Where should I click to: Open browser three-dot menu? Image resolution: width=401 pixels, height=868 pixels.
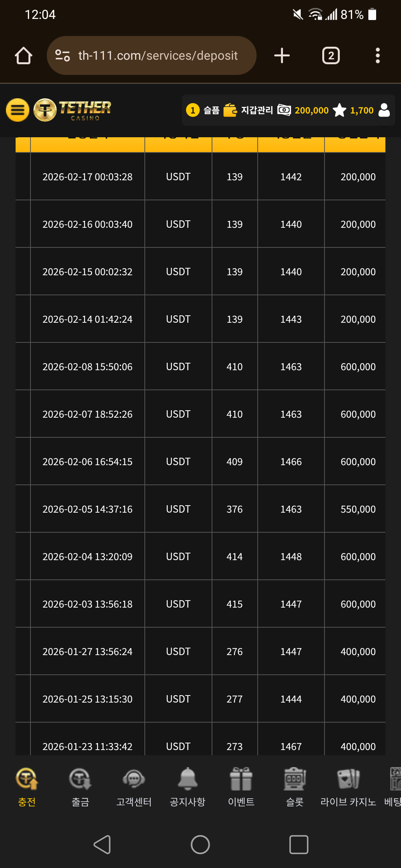(x=378, y=56)
